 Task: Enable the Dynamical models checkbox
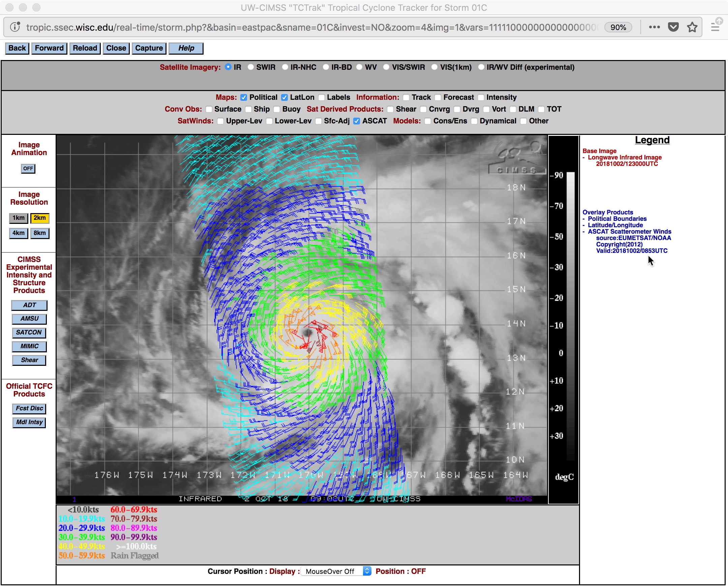click(475, 121)
